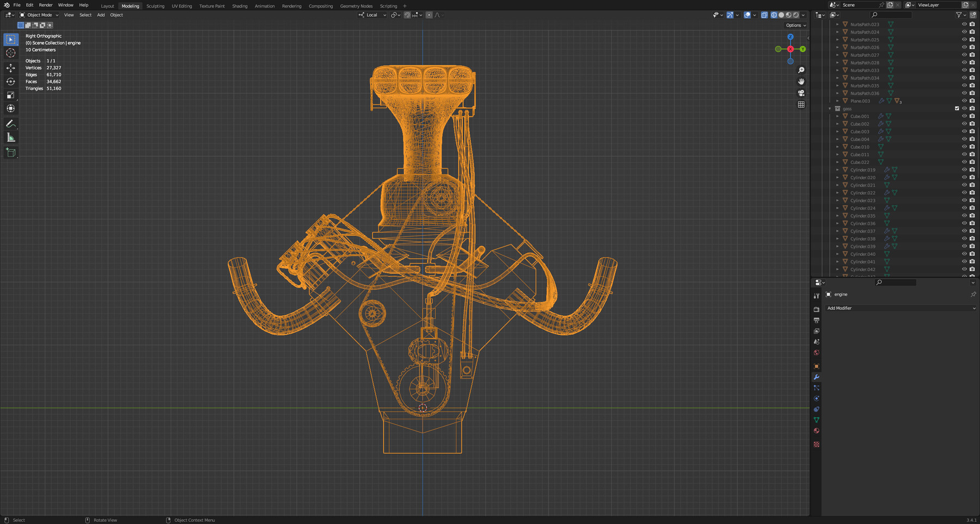Activate the Add Cube tool
This screenshot has width=980, height=524.
(x=11, y=152)
